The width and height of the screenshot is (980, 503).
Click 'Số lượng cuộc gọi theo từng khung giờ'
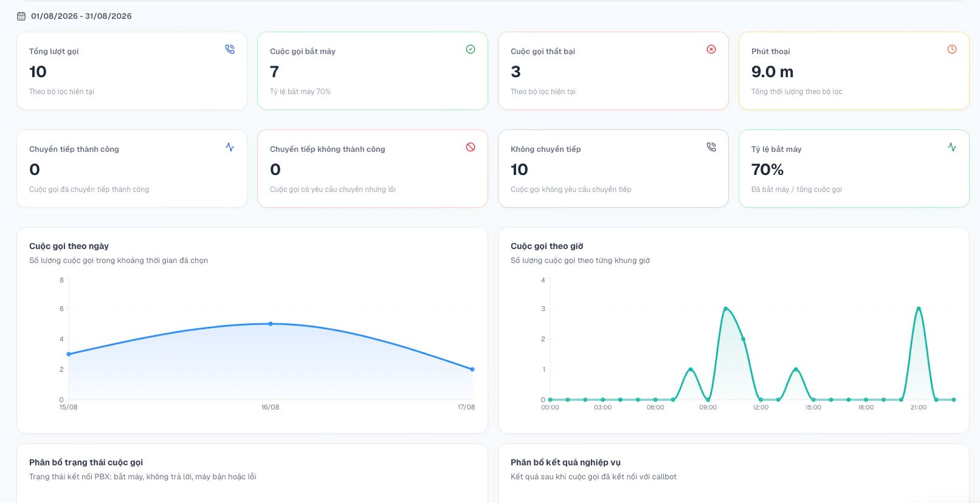click(x=581, y=261)
